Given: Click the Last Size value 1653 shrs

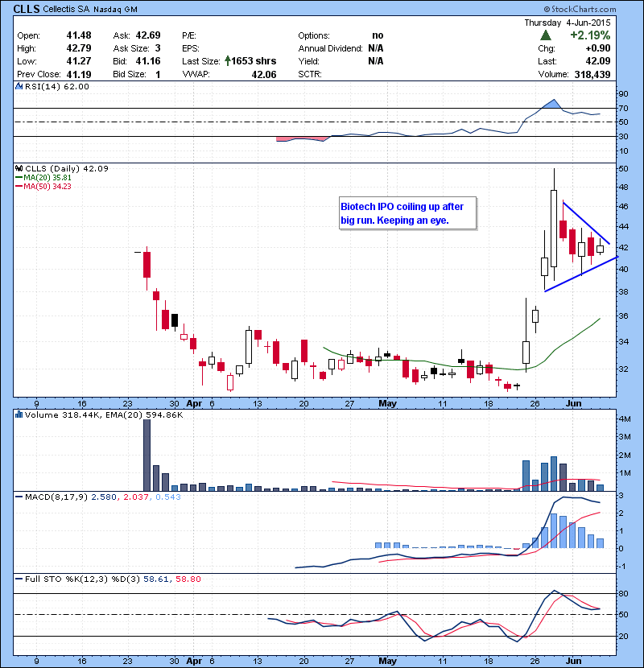Looking at the screenshot, I should coord(254,61).
